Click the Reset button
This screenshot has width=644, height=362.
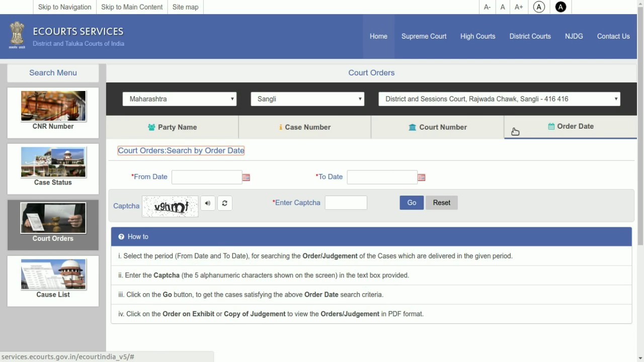(x=441, y=203)
